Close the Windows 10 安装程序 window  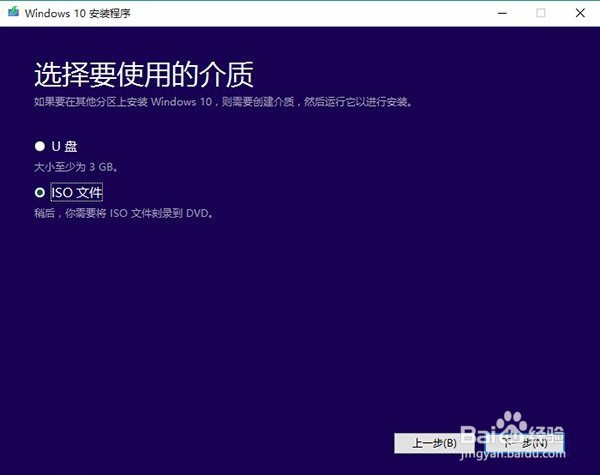pos(580,13)
